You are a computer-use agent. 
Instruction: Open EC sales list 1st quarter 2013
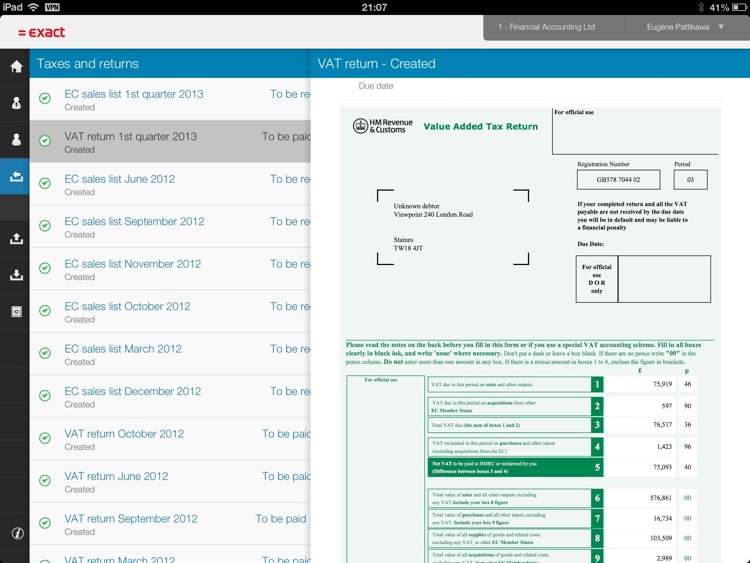point(170,99)
